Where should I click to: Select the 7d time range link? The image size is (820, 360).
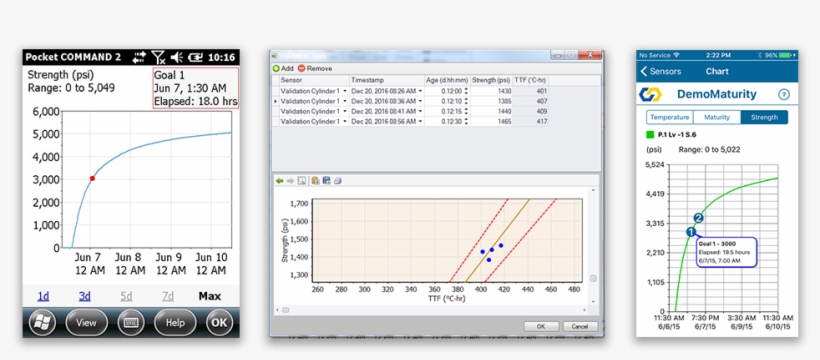tap(168, 296)
